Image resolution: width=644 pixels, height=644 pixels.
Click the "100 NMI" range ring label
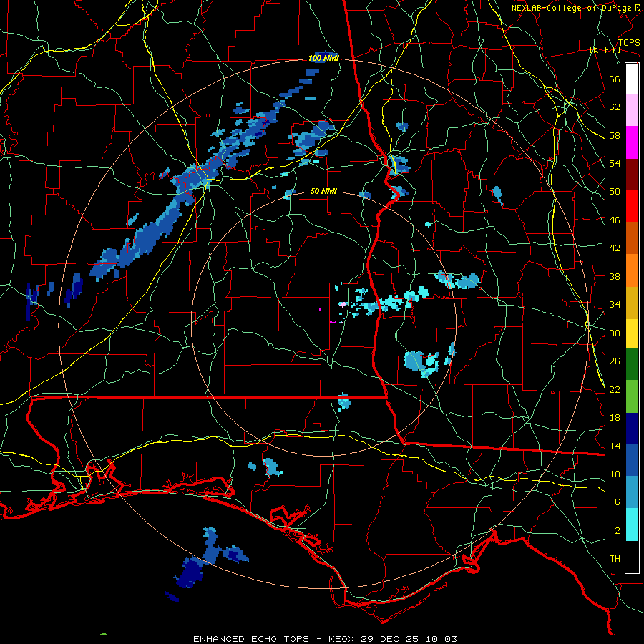(323, 59)
